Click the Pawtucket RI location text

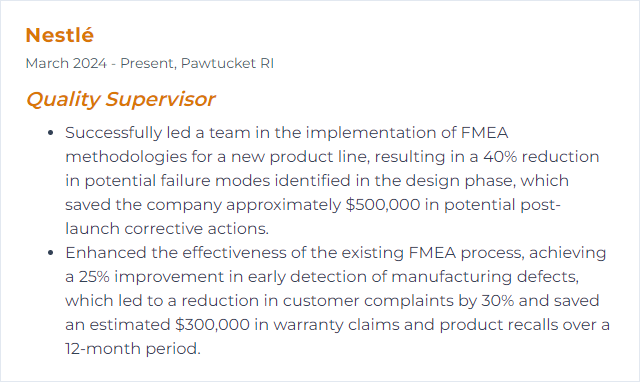click(x=227, y=63)
